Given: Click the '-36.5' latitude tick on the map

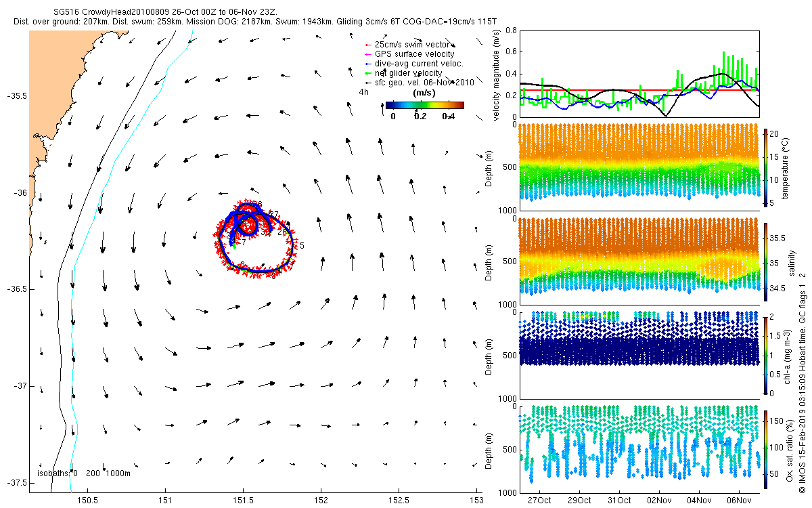Looking at the screenshot, I should click(x=16, y=289).
